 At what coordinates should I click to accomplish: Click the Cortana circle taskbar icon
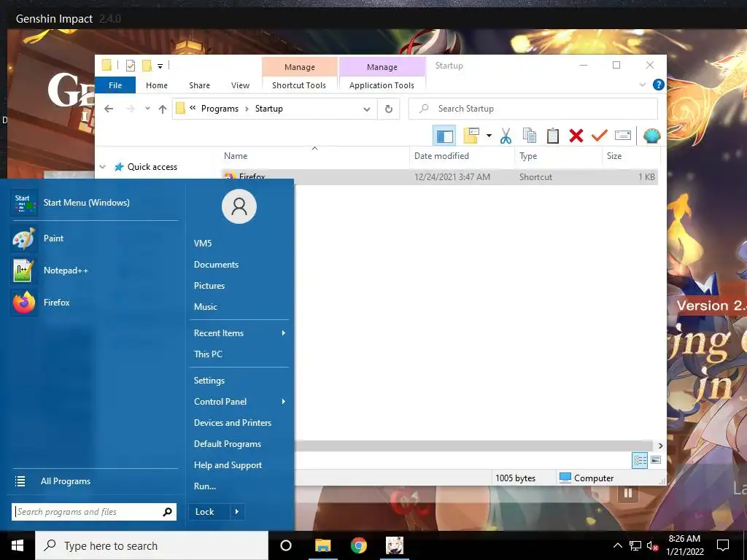285,545
